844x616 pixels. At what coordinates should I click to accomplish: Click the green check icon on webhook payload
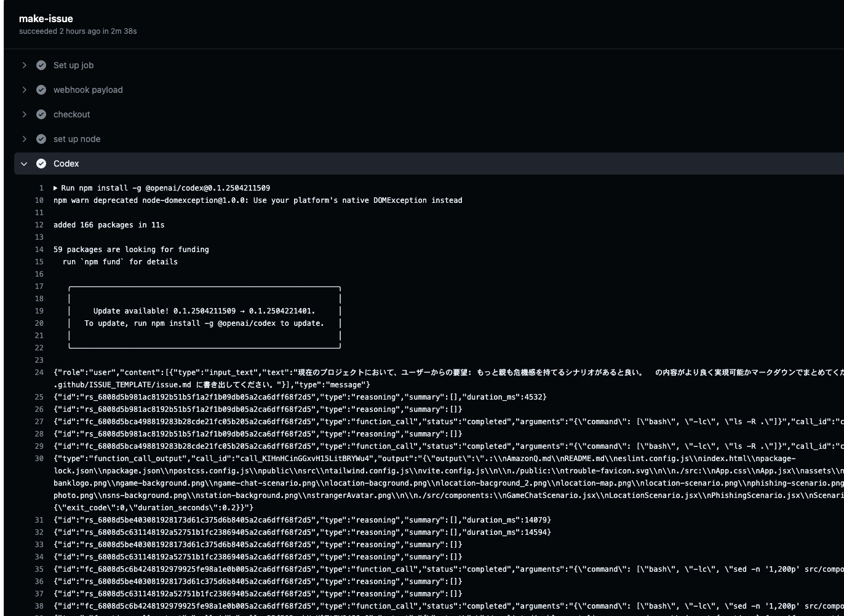41,89
